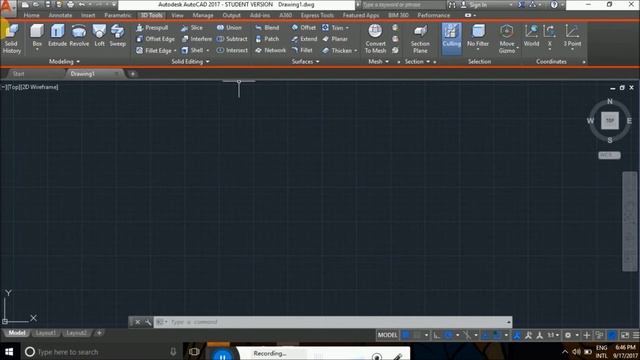The height and width of the screenshot is (360, 640).
Task: Open Task View on the taskbar
Action: point(194,351)
